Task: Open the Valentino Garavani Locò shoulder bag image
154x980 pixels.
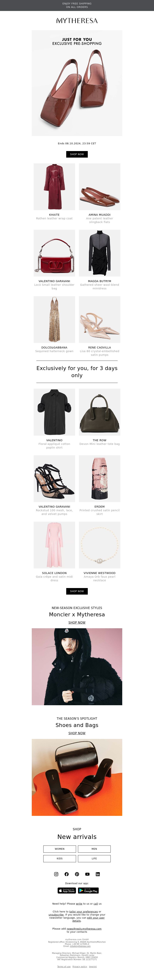Action: click(x=54, y=253)
